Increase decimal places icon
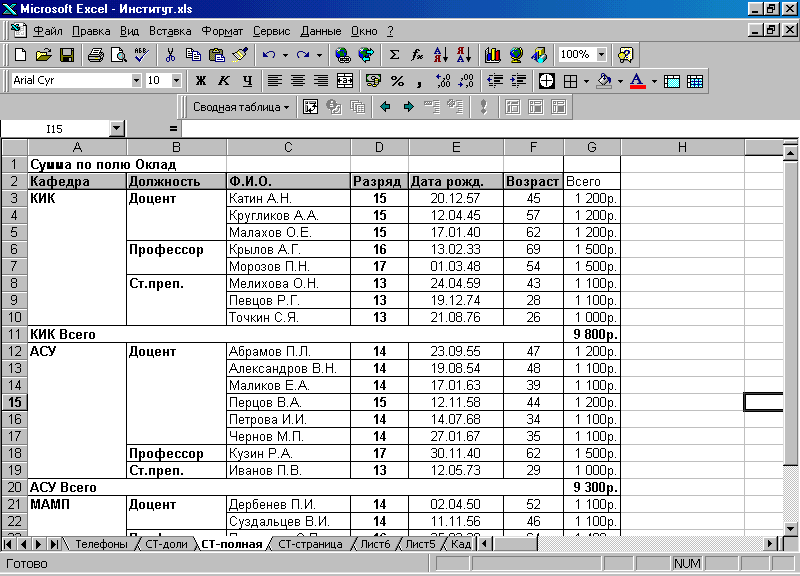This screenshot has height=576, width=800. tap(443, 81)
